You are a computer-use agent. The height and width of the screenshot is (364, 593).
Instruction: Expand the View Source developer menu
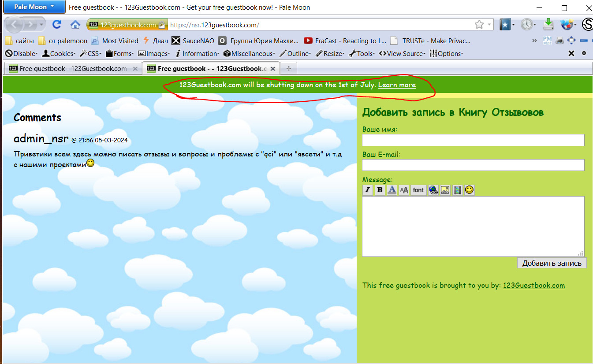click(402, 53)
